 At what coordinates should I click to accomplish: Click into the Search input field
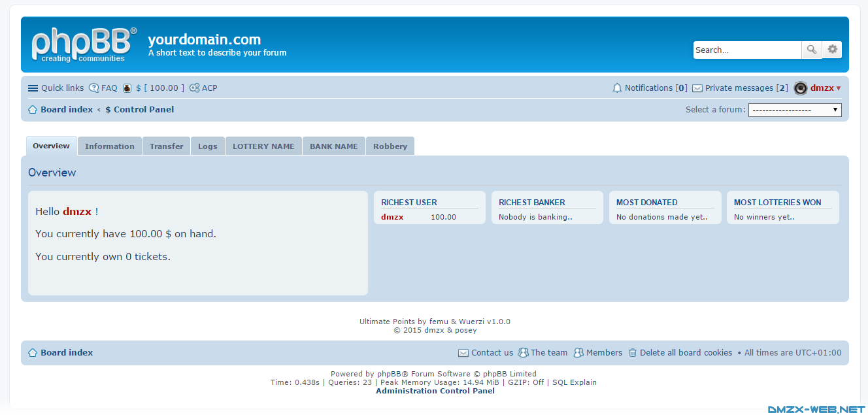pos(746,50)
